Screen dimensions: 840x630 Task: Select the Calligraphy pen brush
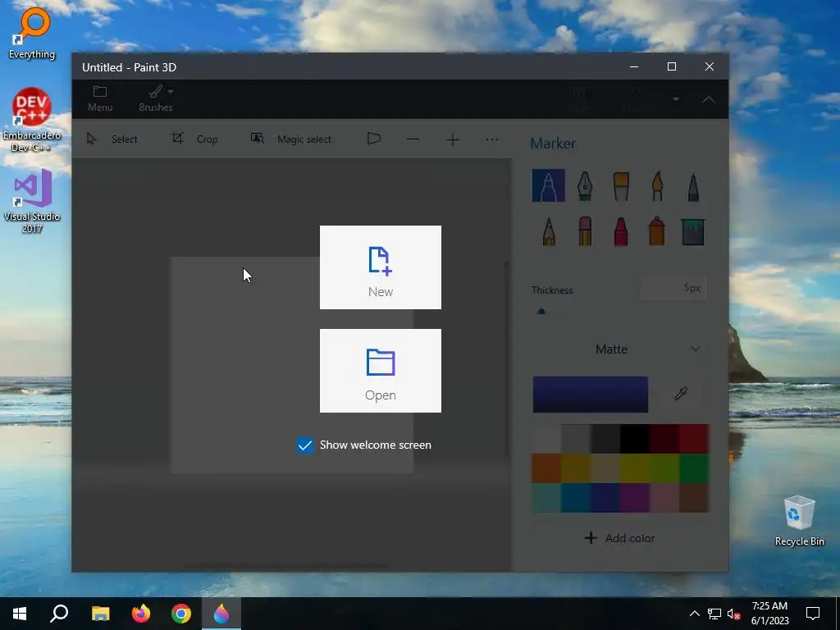coord(585,185)
